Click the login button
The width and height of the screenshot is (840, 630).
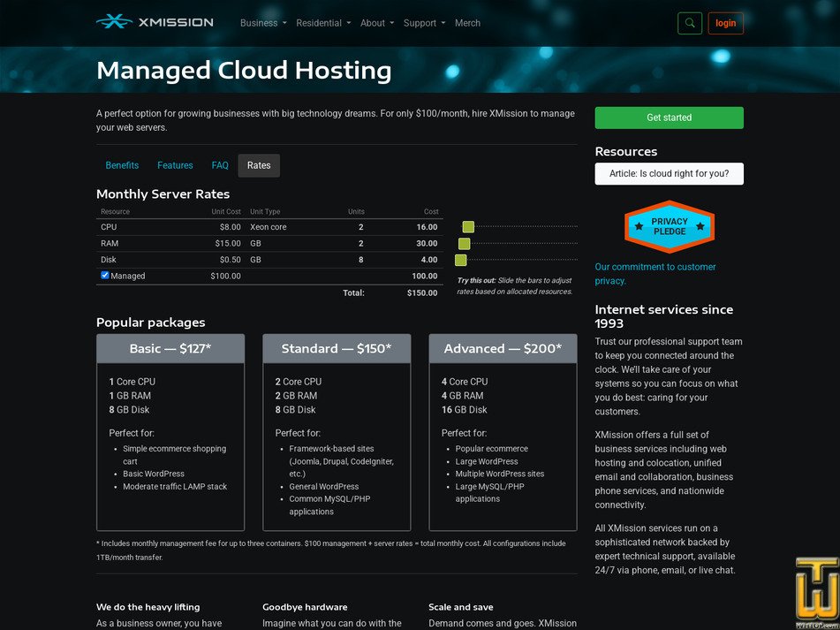click(x=725, y=23)
